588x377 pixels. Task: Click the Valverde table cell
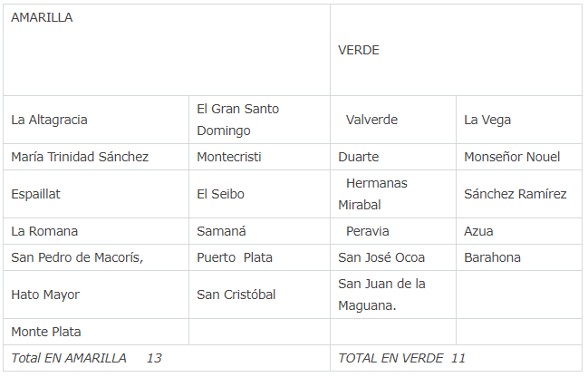[371, 120]
